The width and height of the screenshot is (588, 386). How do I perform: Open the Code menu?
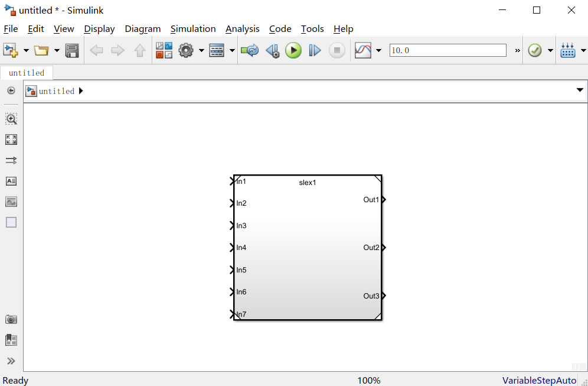280,29
